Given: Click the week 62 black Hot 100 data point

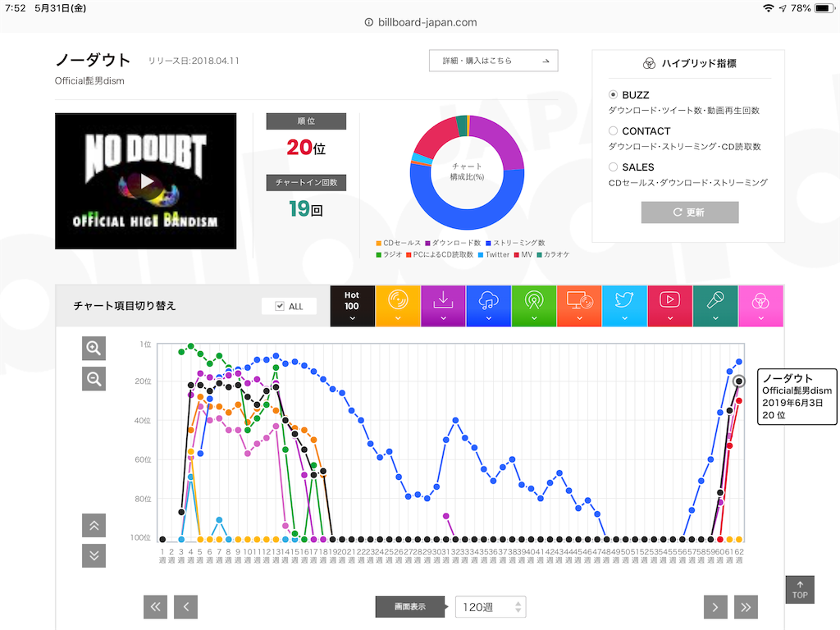Looking at the screenshot, I should click(739, 381).
